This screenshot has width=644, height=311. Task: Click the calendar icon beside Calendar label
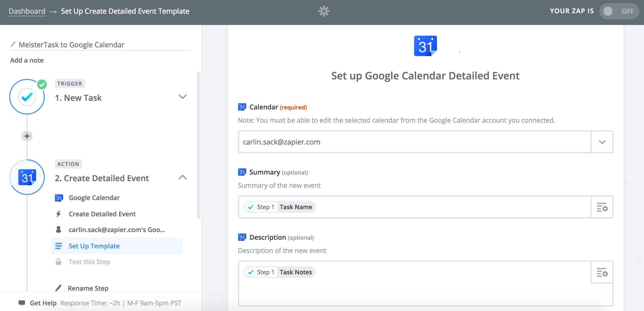coord(242,107)
